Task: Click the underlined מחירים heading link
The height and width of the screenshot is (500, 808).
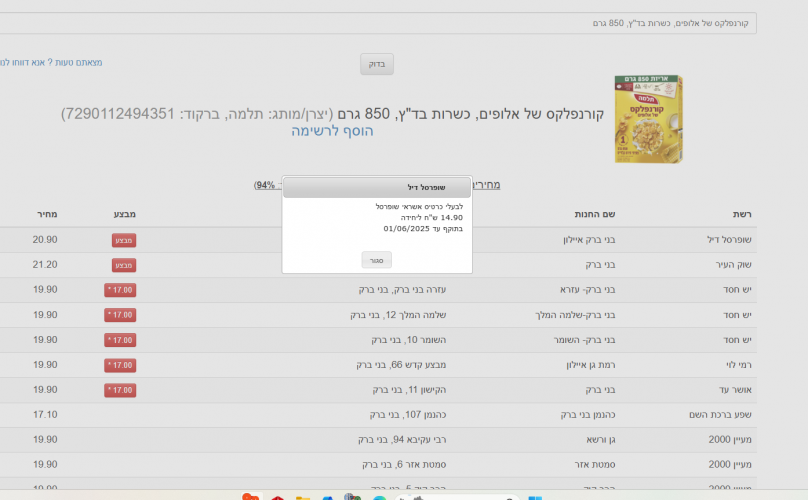Action: click(x=486, y=185)
